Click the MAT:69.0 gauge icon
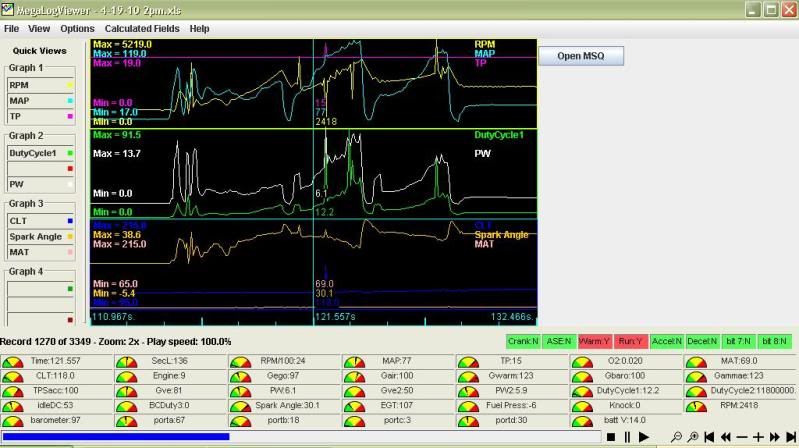 click(696, 362)
